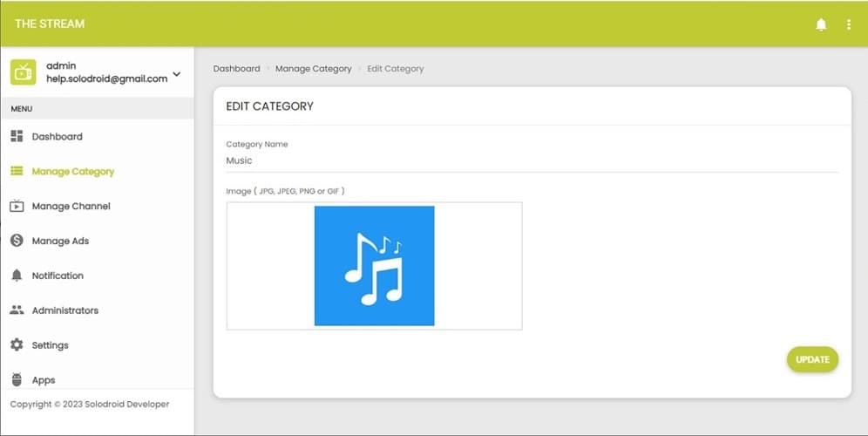Click the Manage Channel TV icon
Image resolution: width=868 pixels, height=436 pixels.
pyautogui.click(x=17, y=206)
